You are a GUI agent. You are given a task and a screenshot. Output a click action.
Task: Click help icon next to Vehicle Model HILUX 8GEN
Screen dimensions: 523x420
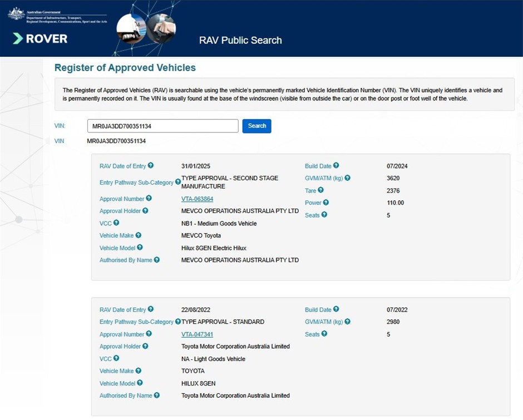[x=140, y=383]
